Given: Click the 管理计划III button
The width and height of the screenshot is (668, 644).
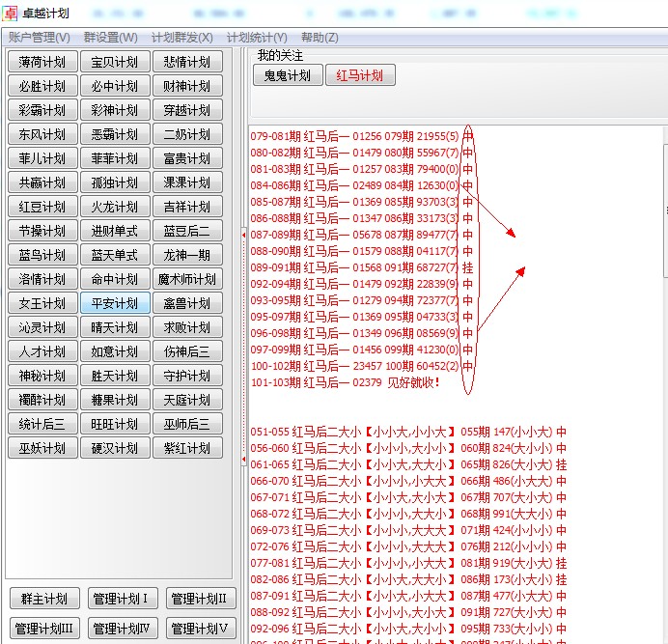Looking at the screenshot, I should 42,629.
